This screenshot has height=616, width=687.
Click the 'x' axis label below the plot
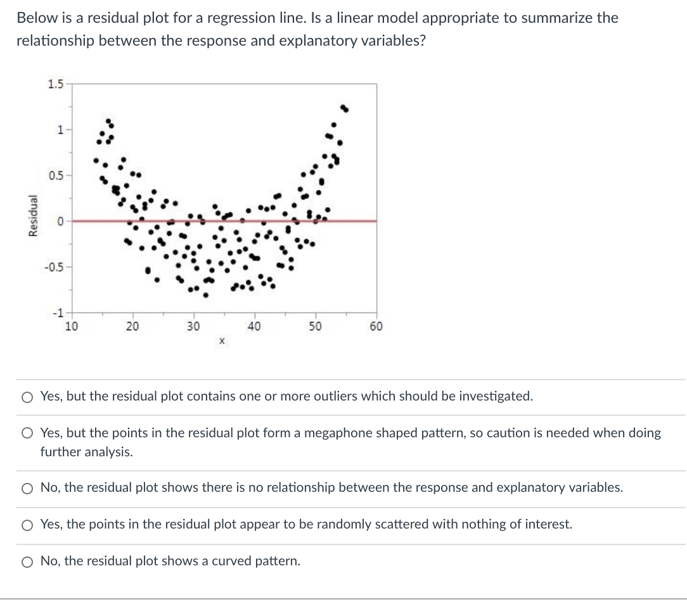coord(221,340)
